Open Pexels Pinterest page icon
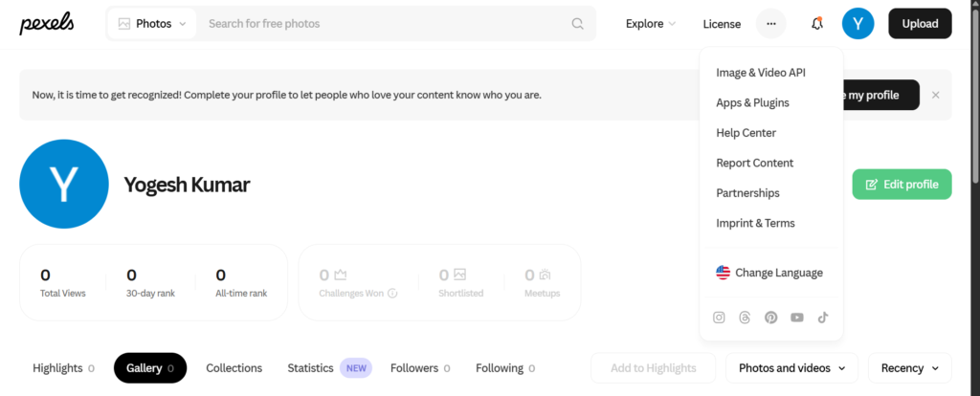 point(771,318)
